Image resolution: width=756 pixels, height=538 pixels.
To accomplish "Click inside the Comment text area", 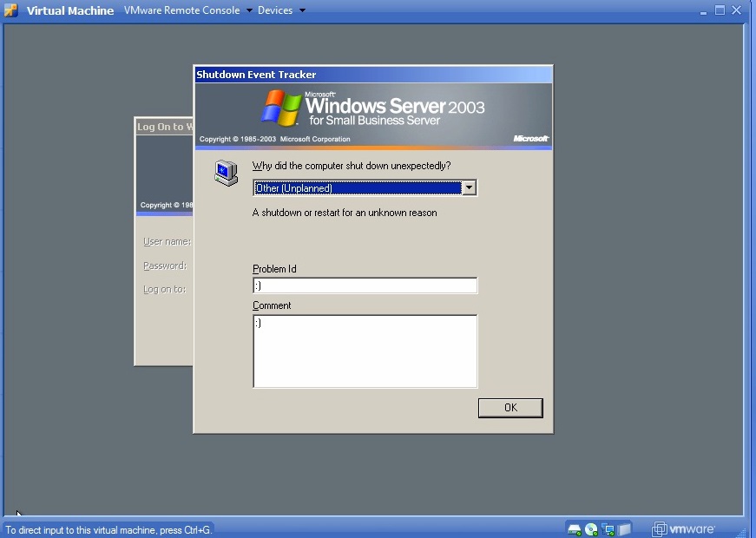I will click(x=365, y=351).
